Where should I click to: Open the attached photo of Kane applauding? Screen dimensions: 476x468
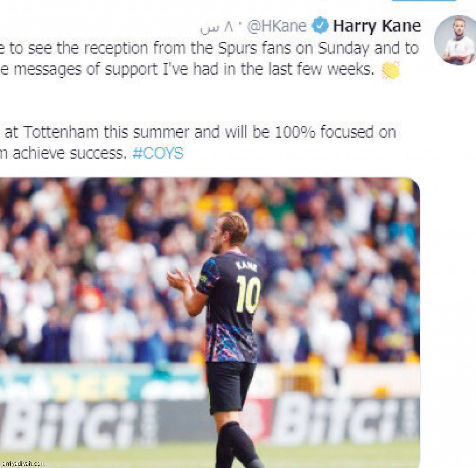pyautogui.click(x=210, y=323)
